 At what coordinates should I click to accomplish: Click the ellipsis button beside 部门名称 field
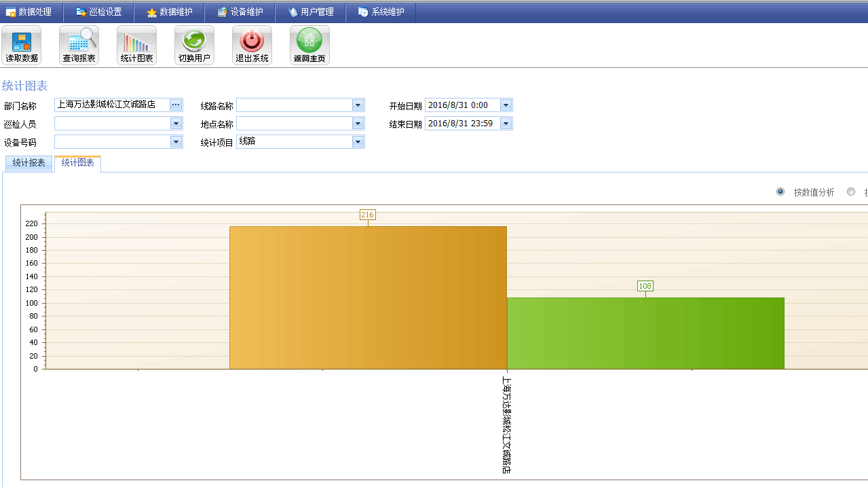point(176,105)
